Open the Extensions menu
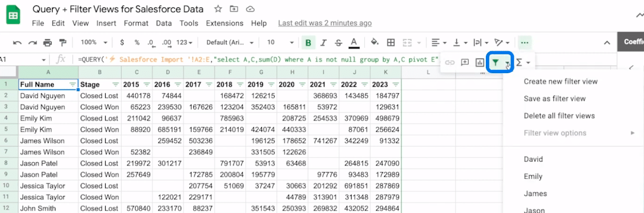644x213 pixels. click(224, 23)
